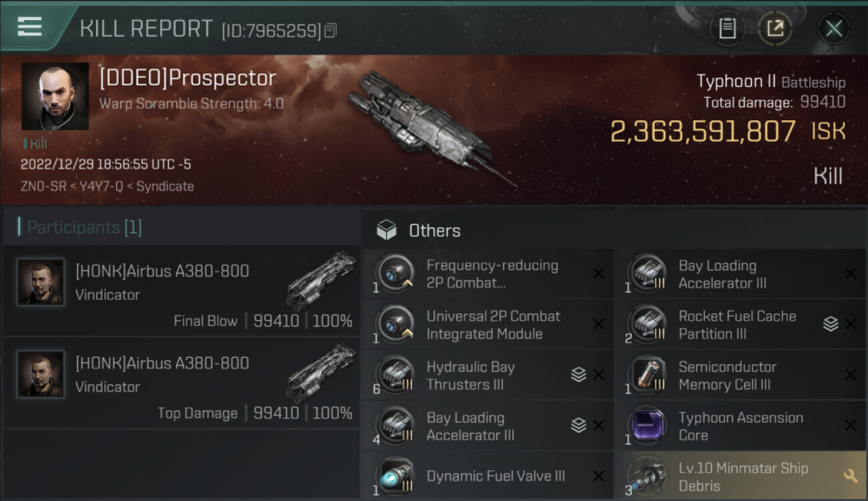Select the Semiconductor Memory Cell III icon

[x=647, y=375]
